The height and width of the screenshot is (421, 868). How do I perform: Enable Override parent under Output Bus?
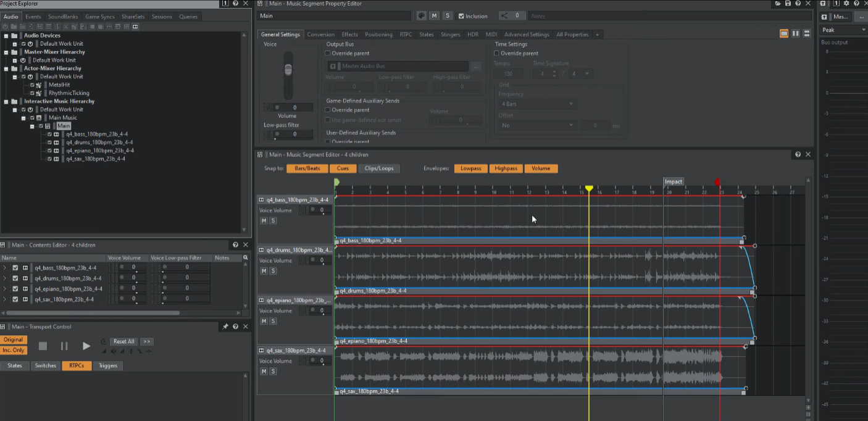click(x=329, y=54)
